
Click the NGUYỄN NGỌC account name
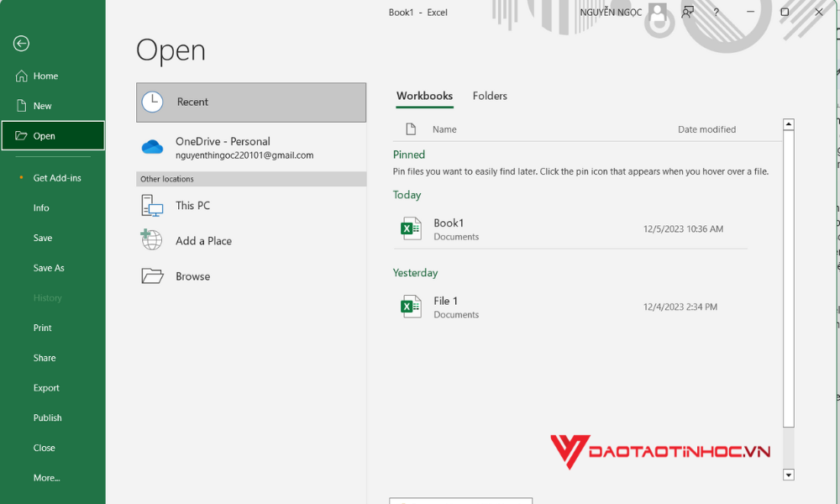click(611, 13)
